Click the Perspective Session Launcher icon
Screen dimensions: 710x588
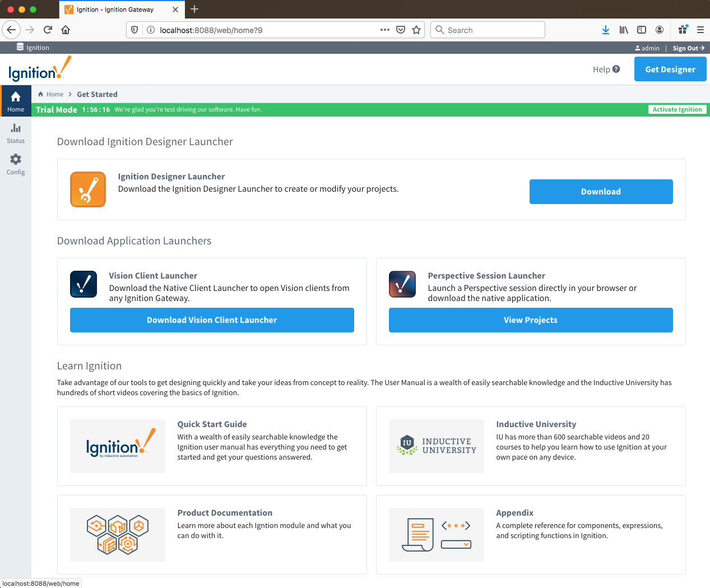(402, 284)
